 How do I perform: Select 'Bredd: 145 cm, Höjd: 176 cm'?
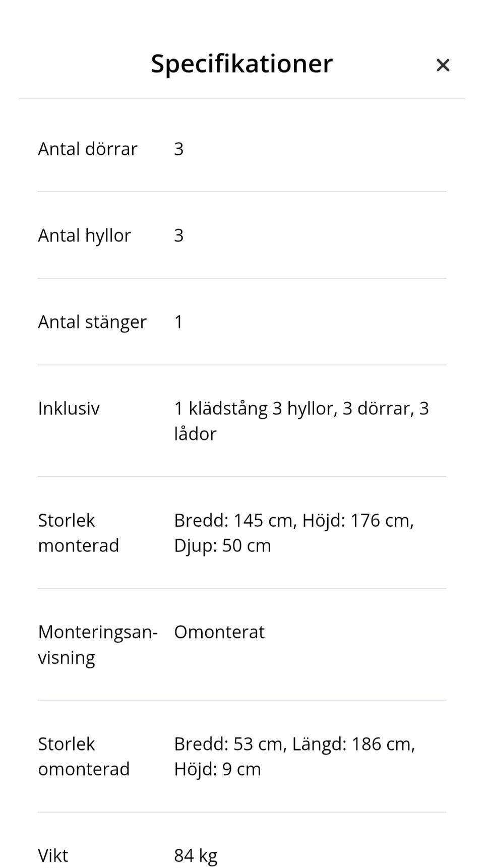[x=293, y=521]
